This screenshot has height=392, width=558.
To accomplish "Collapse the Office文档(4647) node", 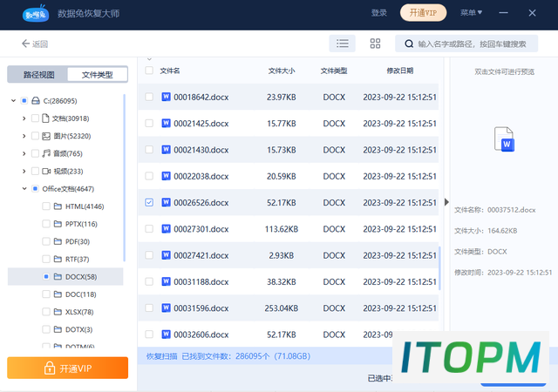I will coord(24,188).
